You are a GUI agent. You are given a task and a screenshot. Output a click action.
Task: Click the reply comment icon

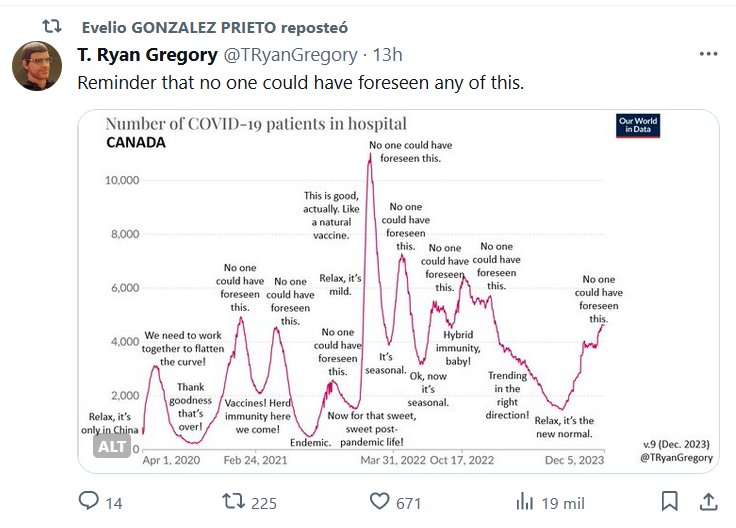click(88, 501)
